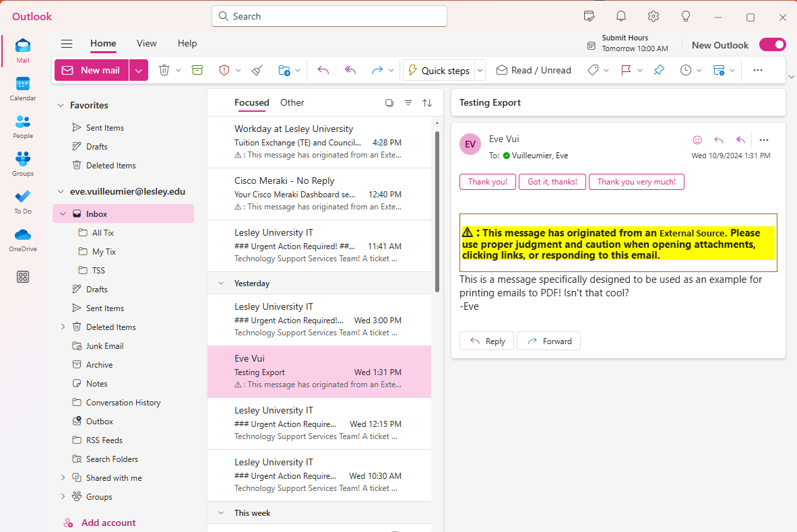Open the Tips lightbulb icon

(686, 17)
